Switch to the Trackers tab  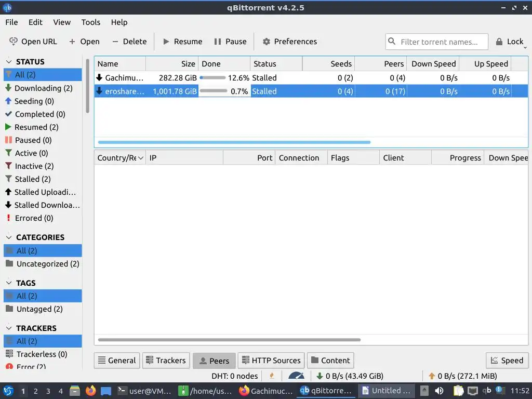click(x=166, y=361)
